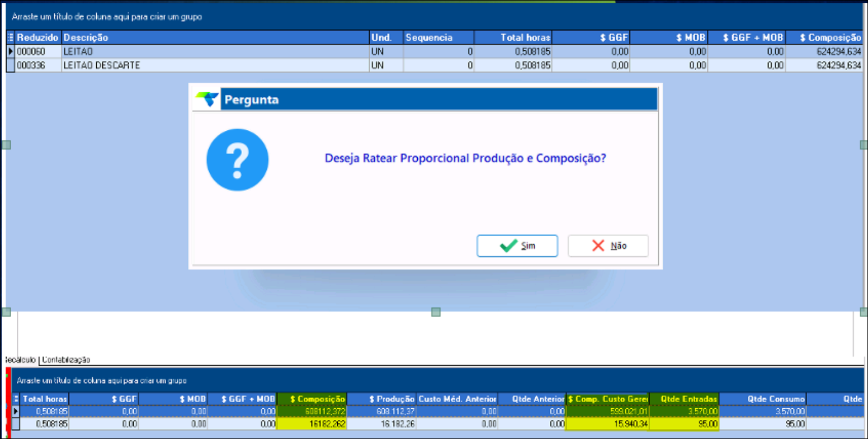
Task: Click the logo in the Pergunta title bar
Action: tap(206, 100)
